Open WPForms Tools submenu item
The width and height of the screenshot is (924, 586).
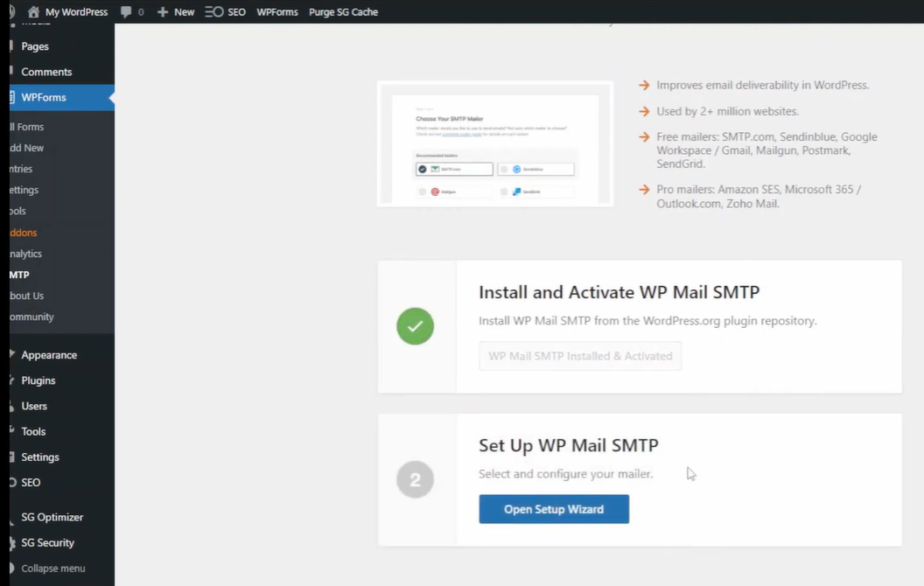click(17, 211)
